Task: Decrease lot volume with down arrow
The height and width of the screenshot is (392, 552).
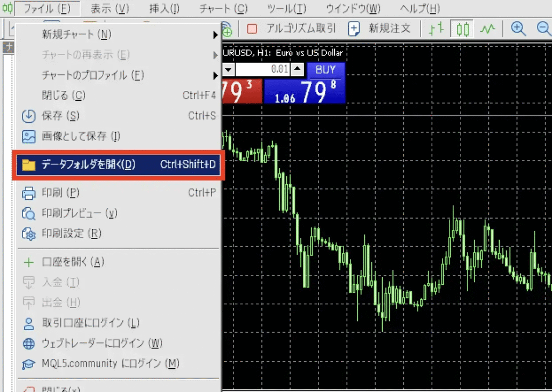Action: (229, 69)
